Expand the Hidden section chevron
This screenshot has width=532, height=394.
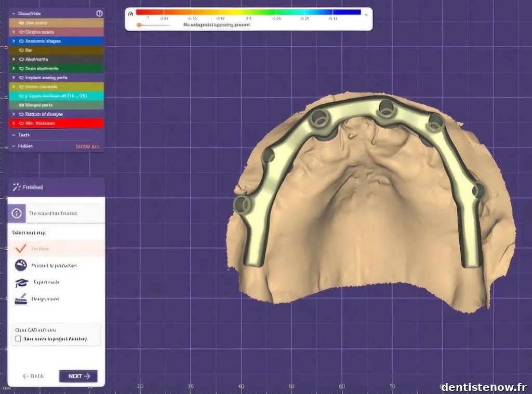[x=14, y=146]
